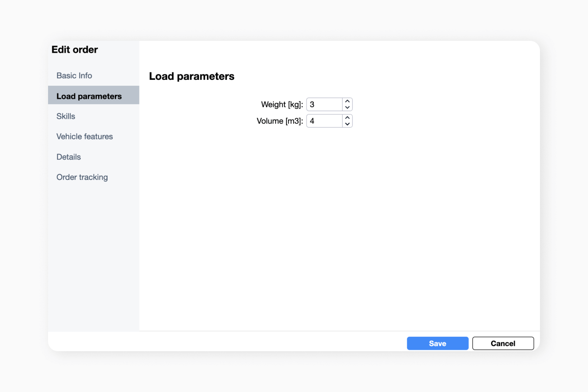Decrement the Weight value using the down arrow
Screen dimensions: 588x392
[x=347, y=107]
